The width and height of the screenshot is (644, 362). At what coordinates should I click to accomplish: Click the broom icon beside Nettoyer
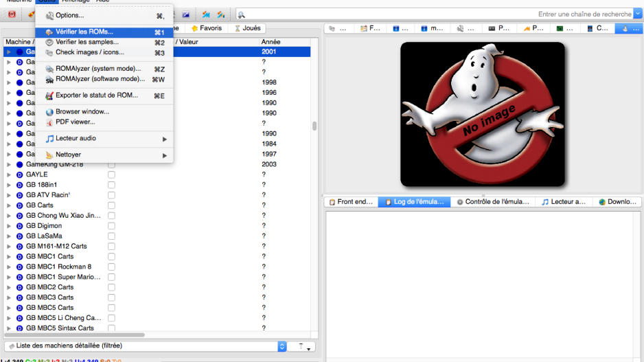[x=49, y=155]
